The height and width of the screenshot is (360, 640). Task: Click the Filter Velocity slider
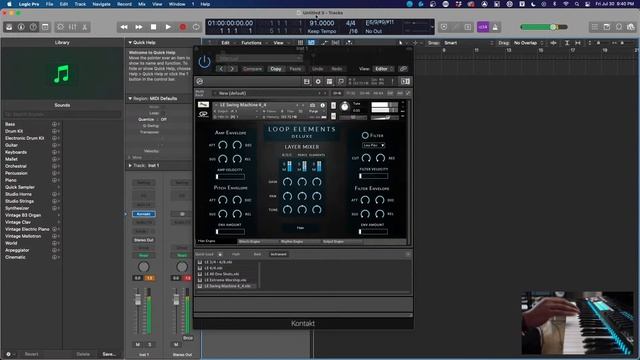373,176
